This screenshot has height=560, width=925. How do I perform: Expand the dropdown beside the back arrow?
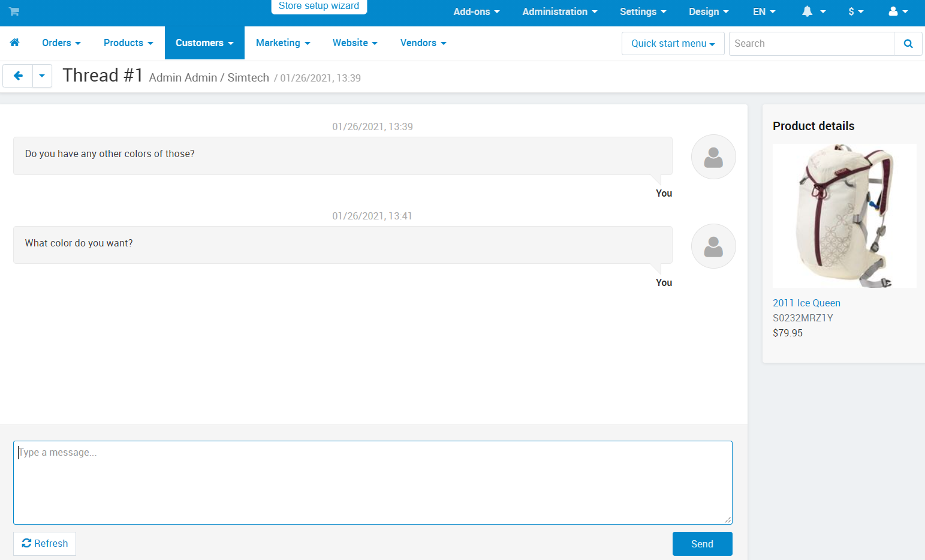point(42,76)
